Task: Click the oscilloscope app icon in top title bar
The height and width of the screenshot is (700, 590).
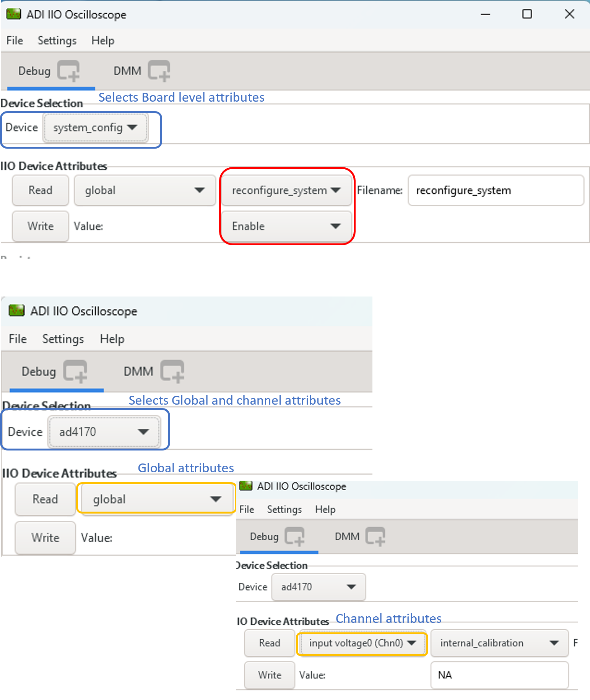Action: 14,15
